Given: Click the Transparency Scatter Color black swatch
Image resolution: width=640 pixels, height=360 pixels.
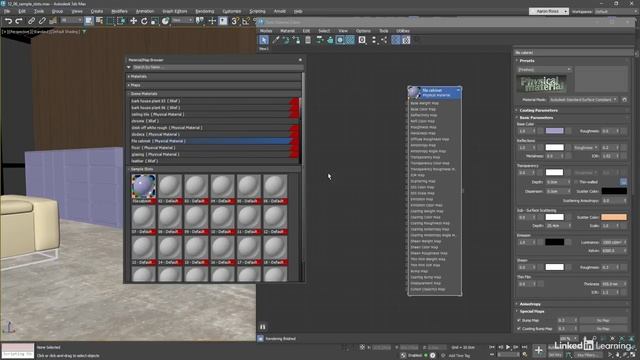Looking at the screenshot, I should [x=613, y=191].
